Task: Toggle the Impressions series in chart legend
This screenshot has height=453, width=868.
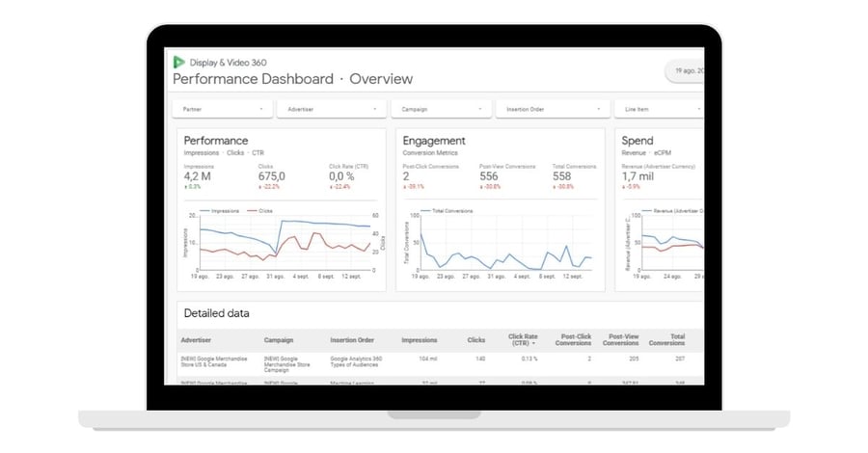Action: tap(219, 211)
